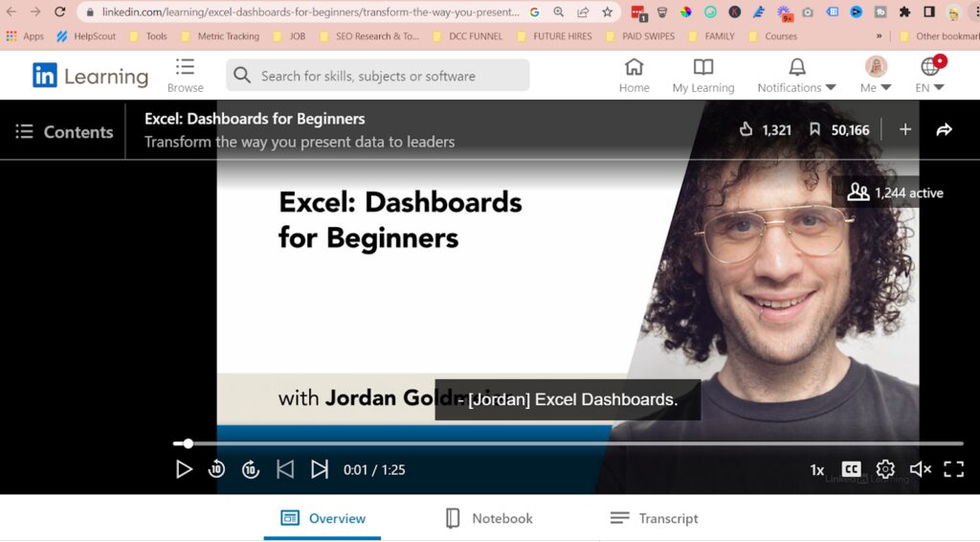
Task: Click the video progress bar
Action: 568,443
